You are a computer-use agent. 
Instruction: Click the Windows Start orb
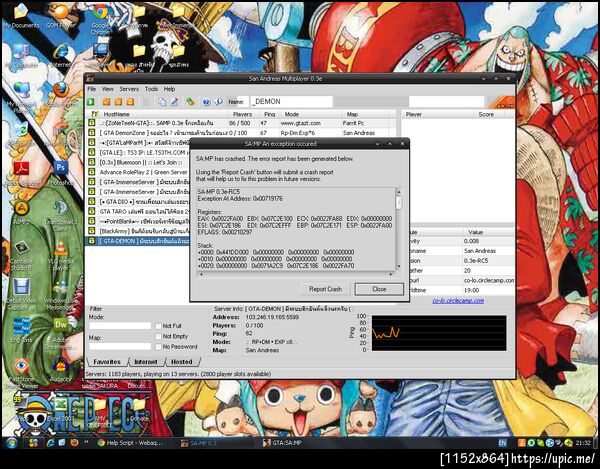click(x=11, y=443)
